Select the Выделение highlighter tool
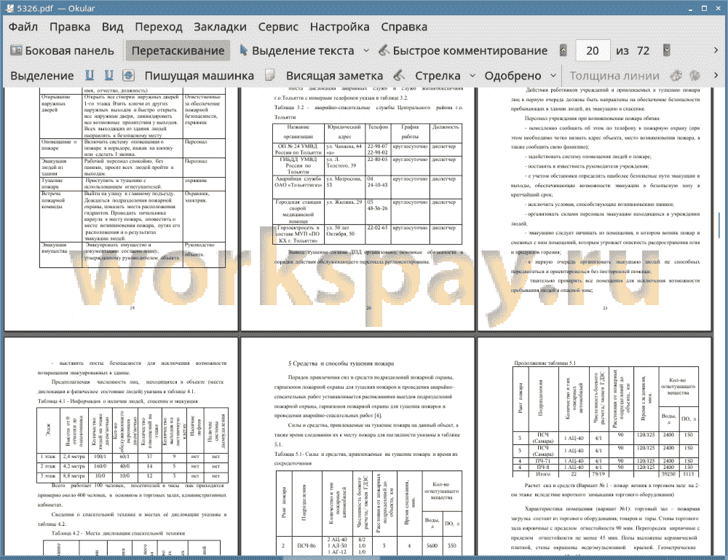728x560 pixels. click(x=41, y=76)
